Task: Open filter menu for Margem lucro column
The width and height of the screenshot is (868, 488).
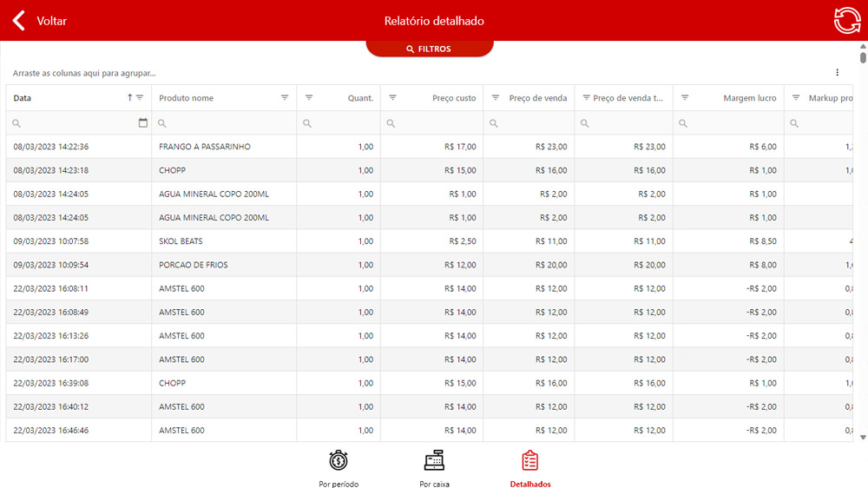Action: coord(685,98)
